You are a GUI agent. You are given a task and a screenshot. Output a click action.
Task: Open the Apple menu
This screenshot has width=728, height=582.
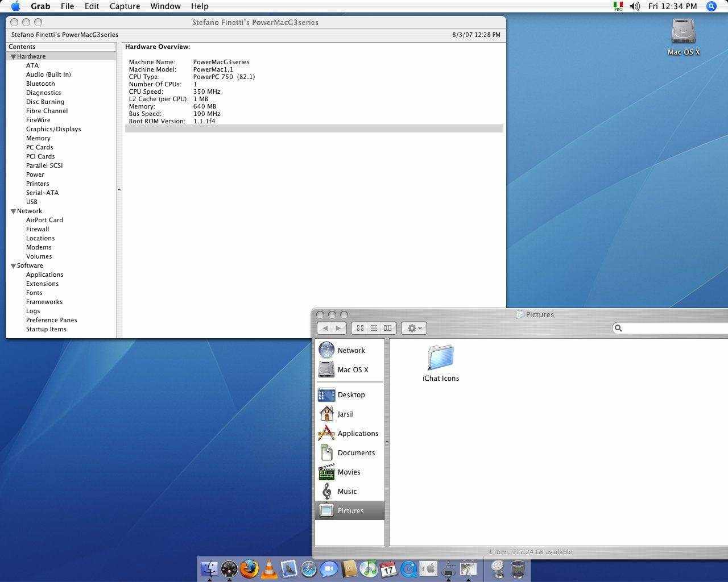point(15,6)
